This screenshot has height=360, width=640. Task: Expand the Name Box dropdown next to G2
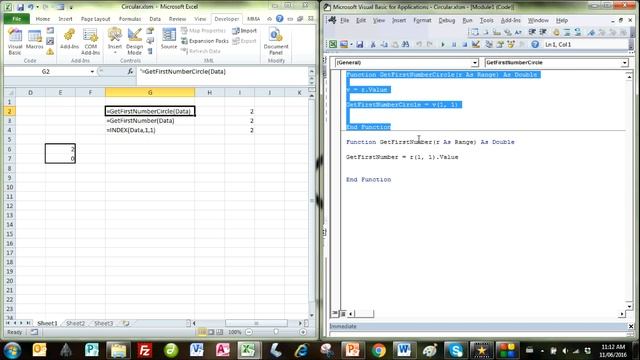[x=92, y=71]
